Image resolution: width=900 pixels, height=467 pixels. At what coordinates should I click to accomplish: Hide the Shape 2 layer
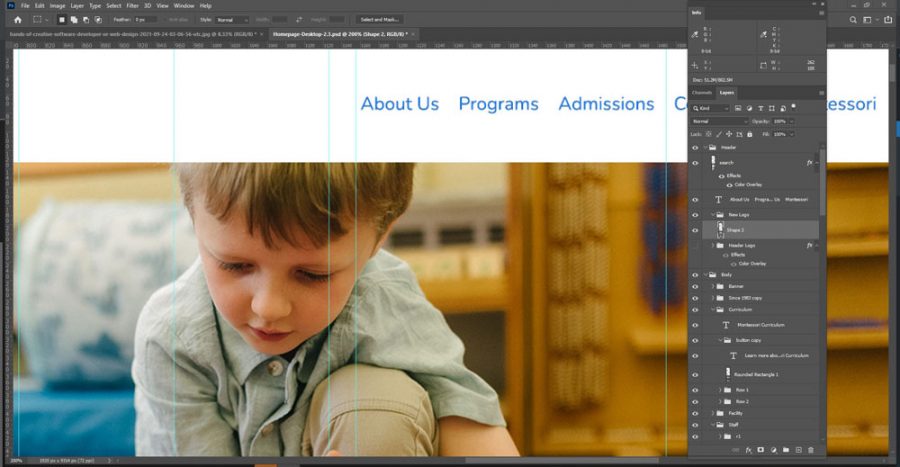click(695, 230)
